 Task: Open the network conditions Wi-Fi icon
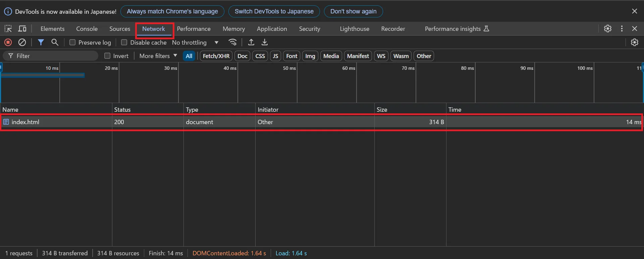(232, 42)
